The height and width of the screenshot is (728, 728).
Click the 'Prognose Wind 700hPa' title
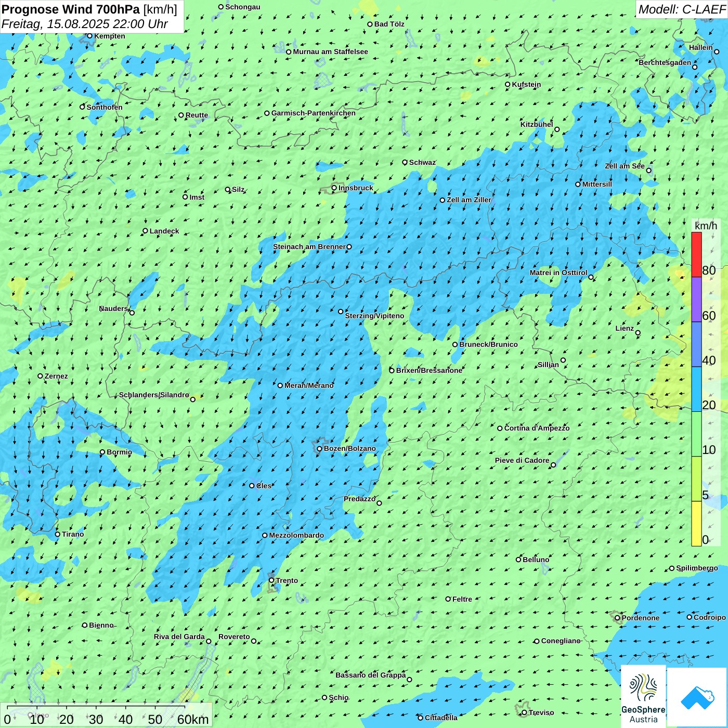pos(71,9)
